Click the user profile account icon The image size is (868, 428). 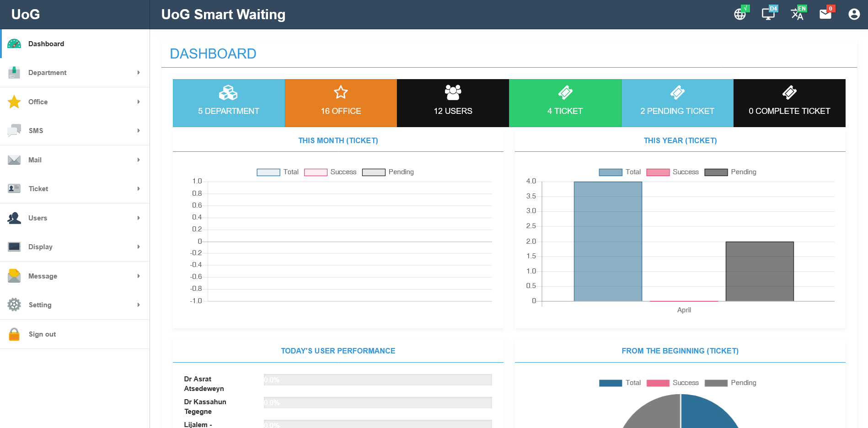pyautogui.click(x=854, y=14)
